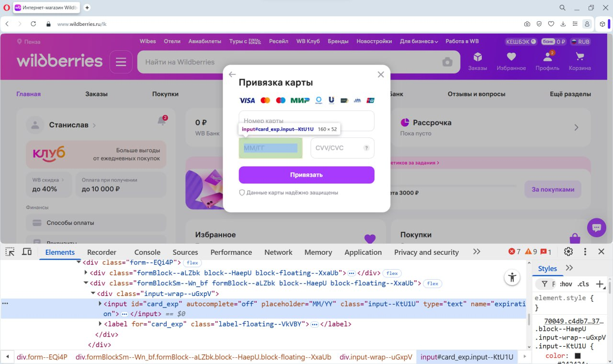The height and width of the screenshot is (364, 613).
Task: Switch to the Console tab
Action: (147, 252)
